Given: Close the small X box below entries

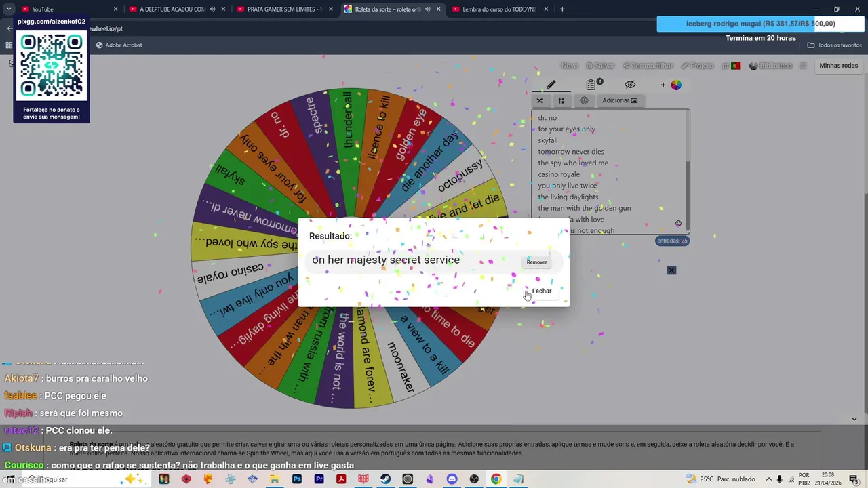Looking at the screenshot, I should click(671, 270).
